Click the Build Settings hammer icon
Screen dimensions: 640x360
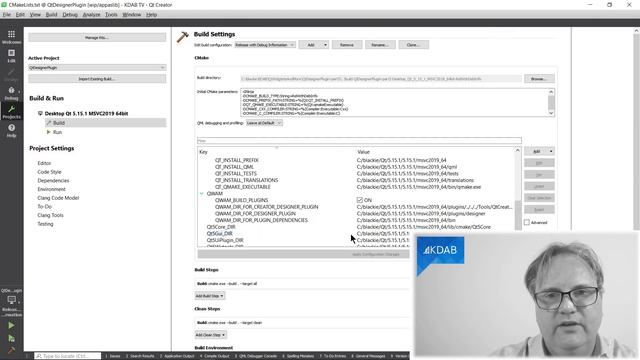point(182,37)
